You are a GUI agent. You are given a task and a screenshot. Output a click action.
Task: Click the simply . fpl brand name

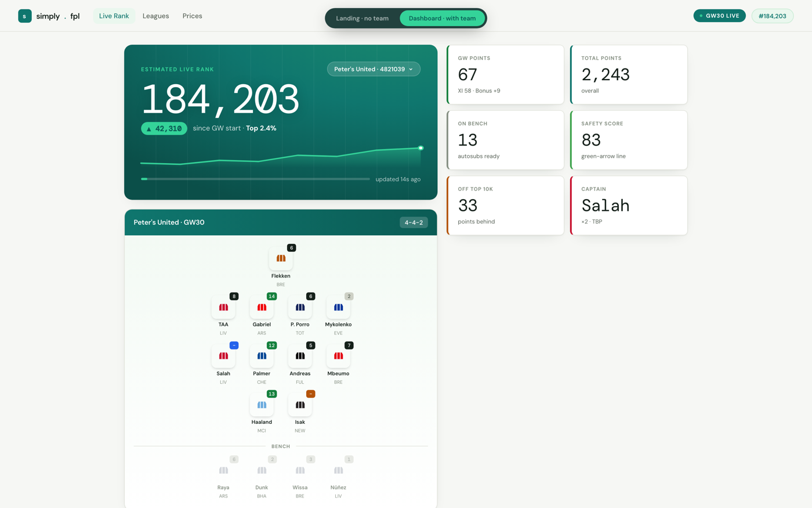pyautogui.click(x=58, y=16)
